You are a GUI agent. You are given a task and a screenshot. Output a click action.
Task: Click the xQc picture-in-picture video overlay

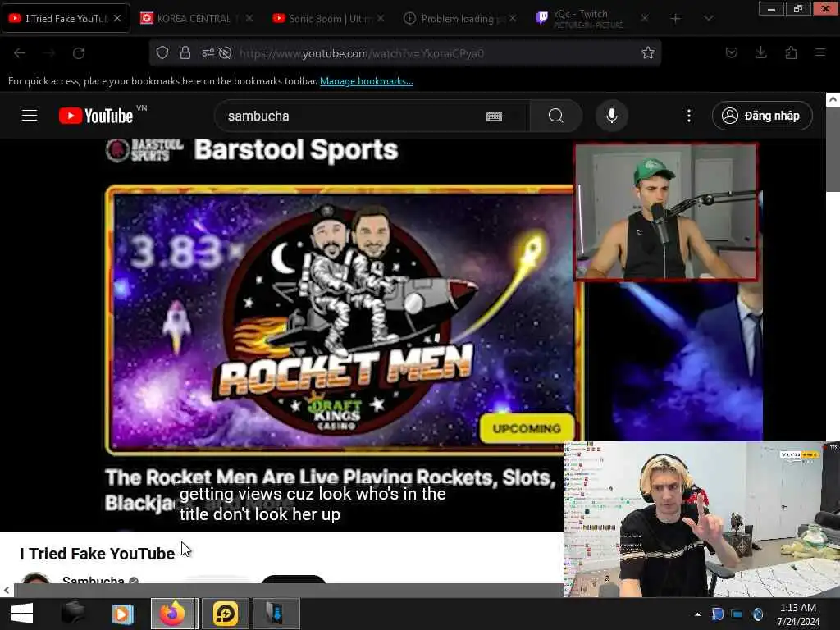(702, 519)
